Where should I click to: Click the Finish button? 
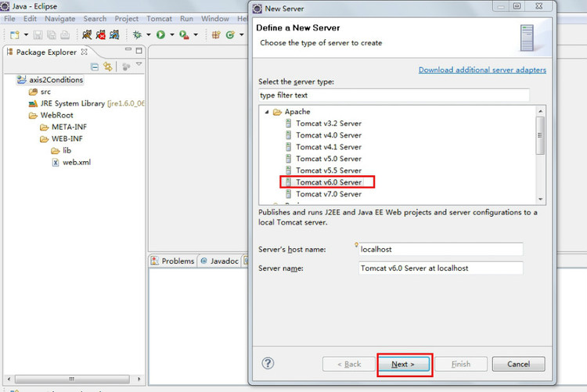point(461,364)
